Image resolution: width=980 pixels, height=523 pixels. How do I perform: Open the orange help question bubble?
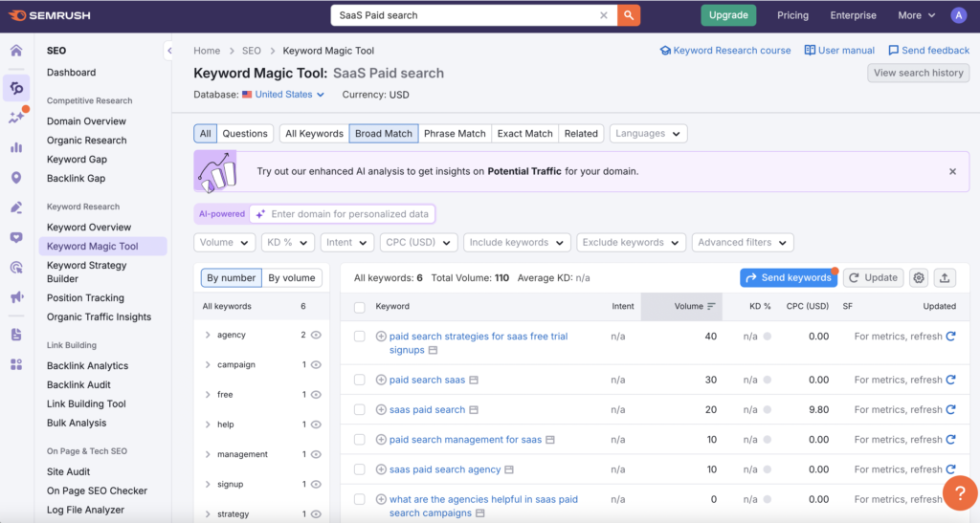tap(959, 492)
